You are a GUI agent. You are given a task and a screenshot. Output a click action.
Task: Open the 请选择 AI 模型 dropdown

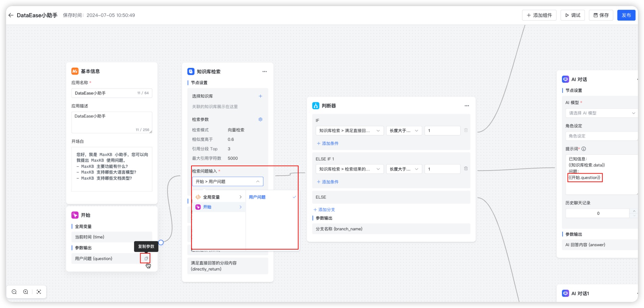pyautogui.click(x=602, y=113)
